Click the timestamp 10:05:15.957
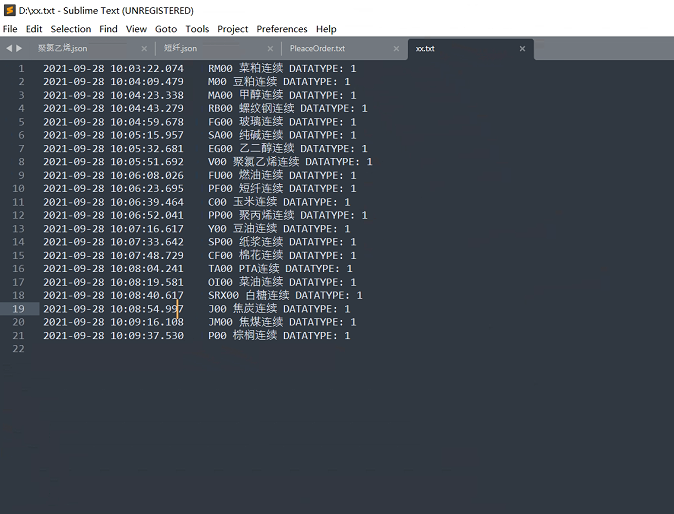Viewport: 674px width, 514px height. point(147,135)
